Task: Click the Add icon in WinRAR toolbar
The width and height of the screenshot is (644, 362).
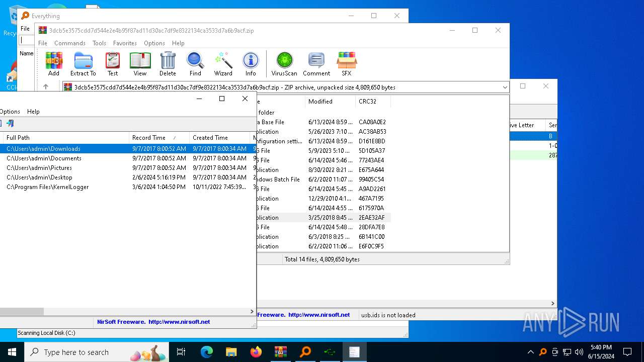Action: coord(54,64)
